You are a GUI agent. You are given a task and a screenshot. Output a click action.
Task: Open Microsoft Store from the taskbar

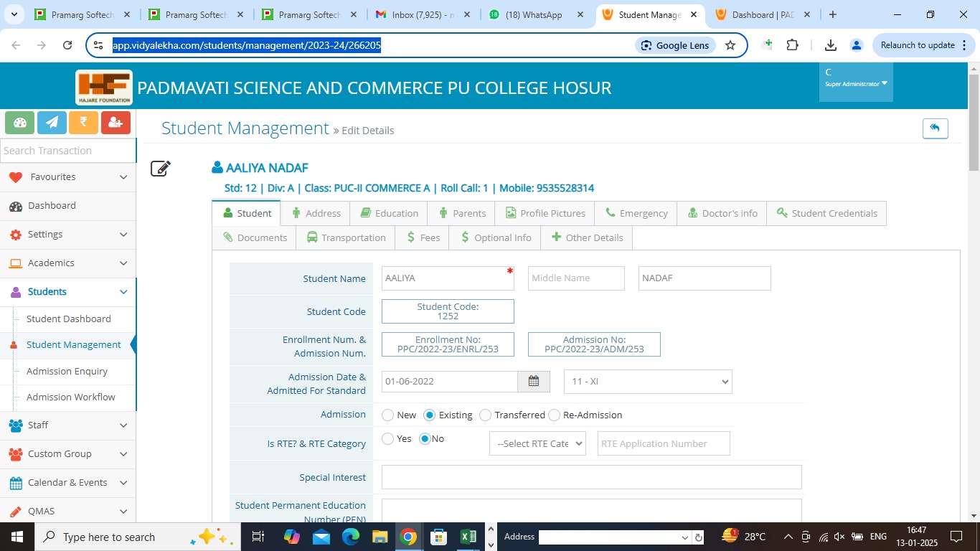(438, 537)
